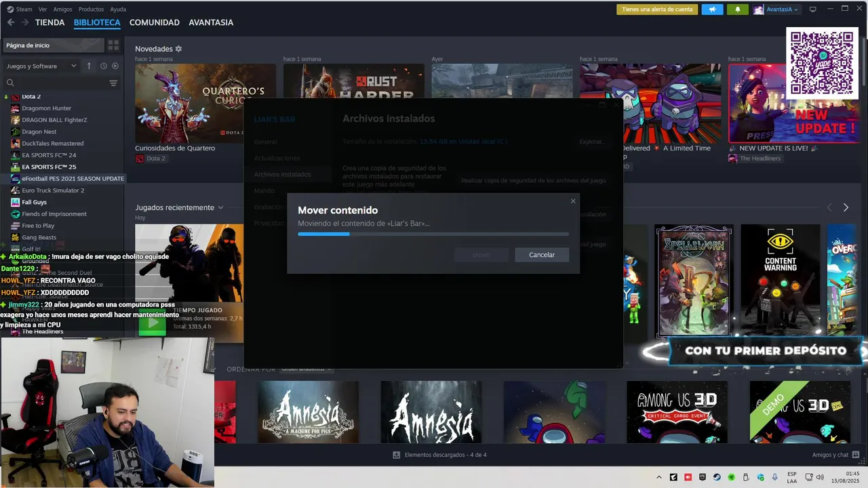
Task: Open the volume speaker tray icon
Action: pyautogui.click(x=820, y=477)
